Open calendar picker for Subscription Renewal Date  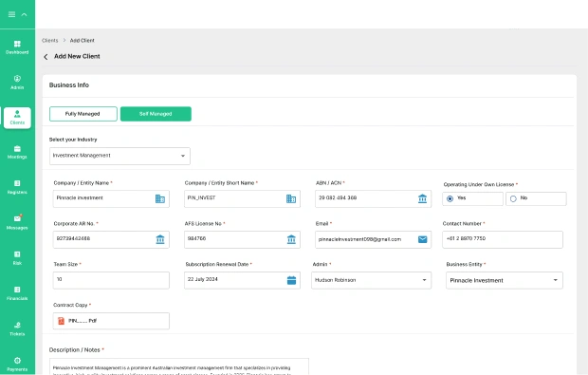[x=291, y=280]
